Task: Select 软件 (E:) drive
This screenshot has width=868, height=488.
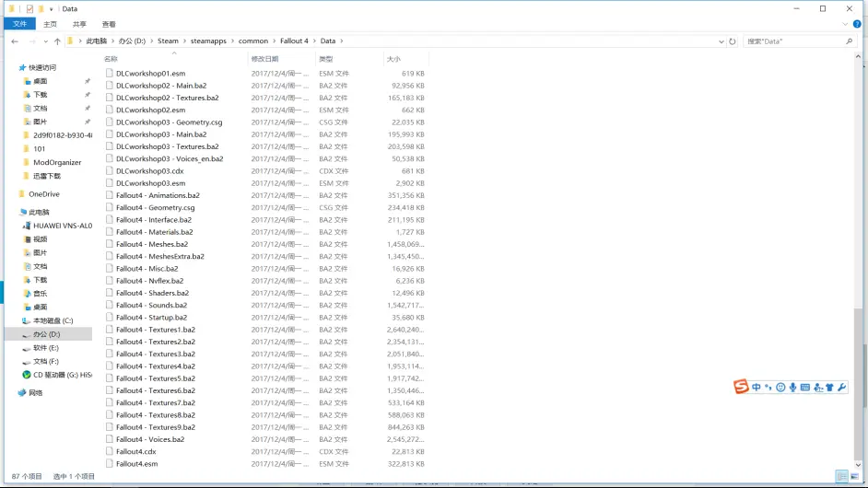Action: (x=45, y=348)
